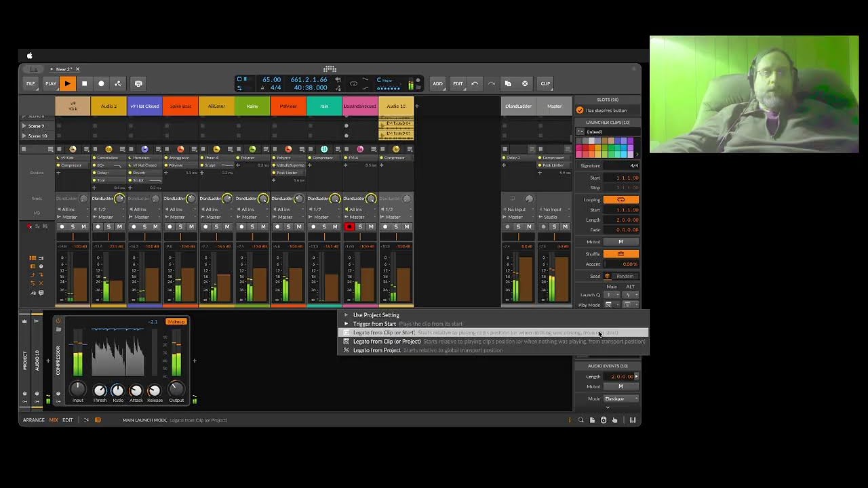Click the Random seed button
Screen dimensions: 868x488
click(x=625, y=277)
